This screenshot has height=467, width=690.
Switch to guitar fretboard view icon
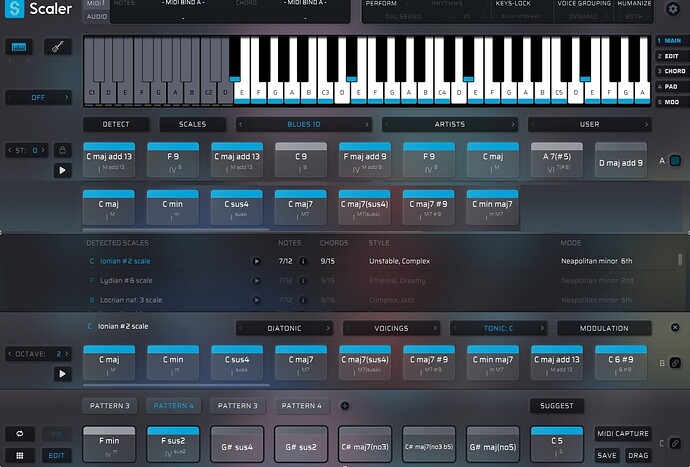(58, 47)
